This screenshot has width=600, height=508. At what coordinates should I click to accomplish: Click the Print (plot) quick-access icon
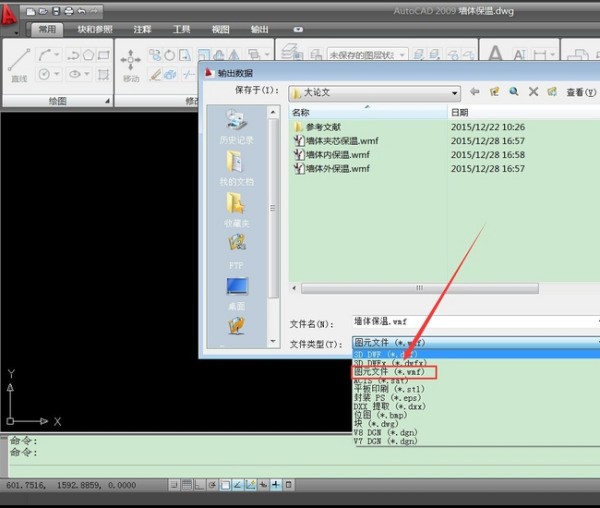pos(69,11)
